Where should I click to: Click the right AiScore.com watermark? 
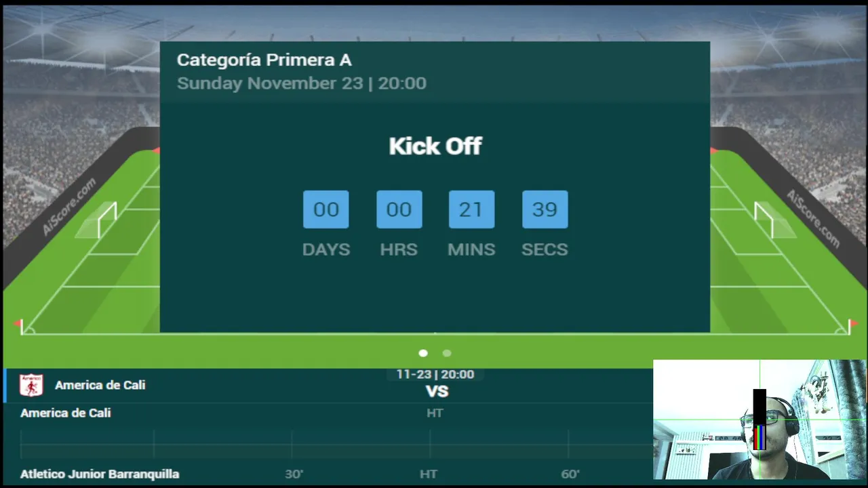[812, 218]
